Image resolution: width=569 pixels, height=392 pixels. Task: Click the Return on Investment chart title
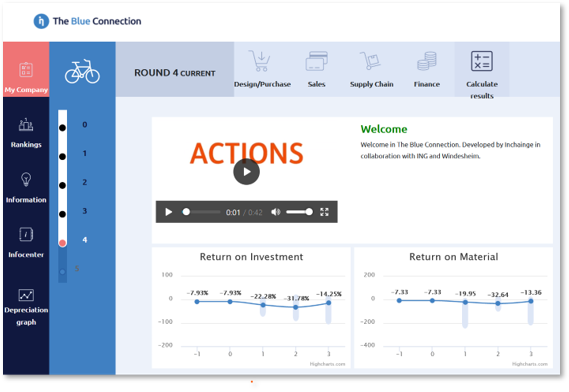coord(251,257)
